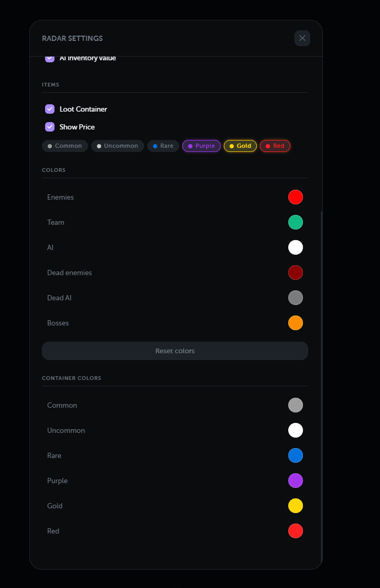
Task: Disable the Purple rarity filter chip
Action: tap(201, 146)
